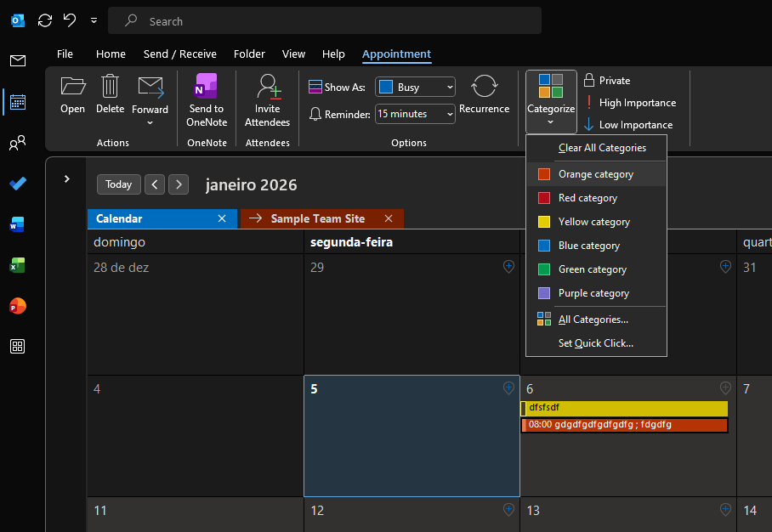772x532 pixels.
Task: Click the Outlook app logo
Action: (18, 20)
